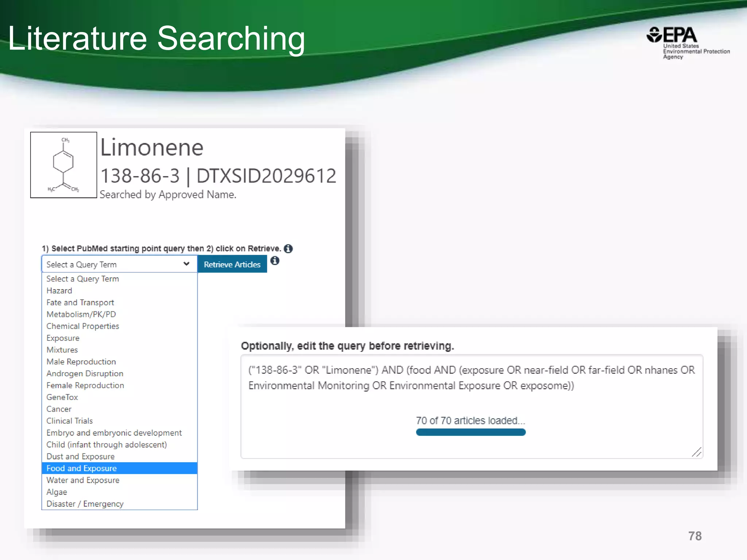The image size is (747, 560).
Task: Select Disaster / Emergency option
Action: tap(119, 504)
